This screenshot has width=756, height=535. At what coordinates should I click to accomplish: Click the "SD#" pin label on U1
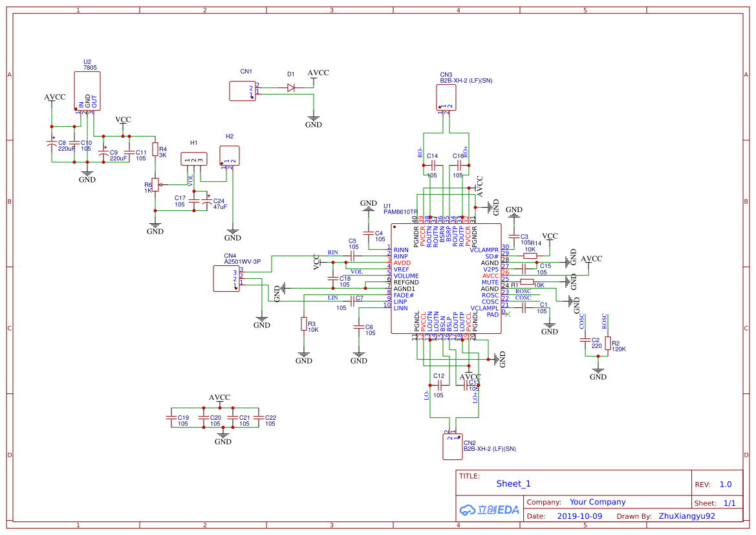coord(492,256)
